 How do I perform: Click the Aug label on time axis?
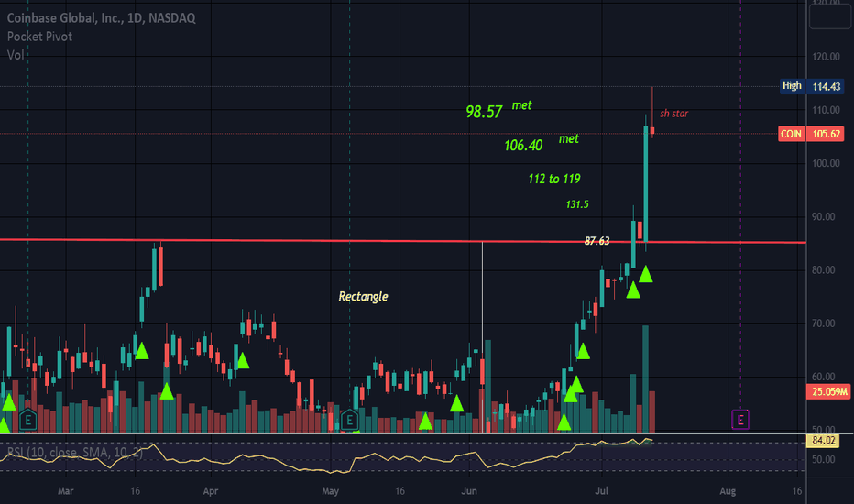(728, 491)
